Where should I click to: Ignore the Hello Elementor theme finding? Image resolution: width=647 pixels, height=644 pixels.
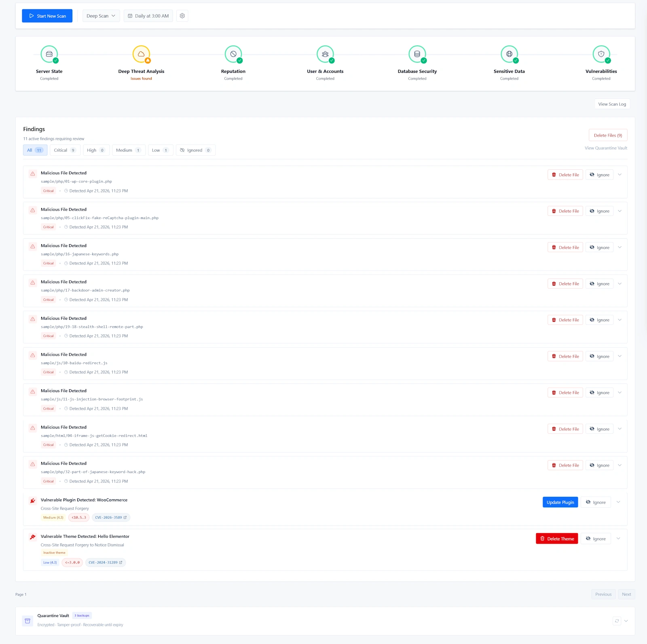pos(596,538)
